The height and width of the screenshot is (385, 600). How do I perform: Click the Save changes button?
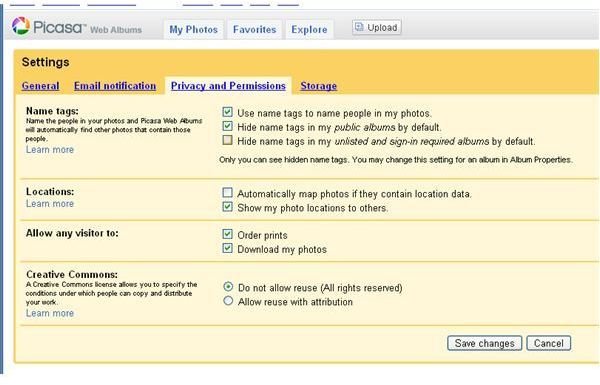pos(484,343)
